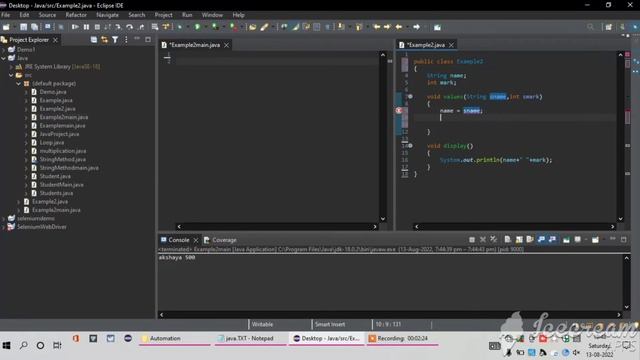Click the Example2main.java editor horizontal scrollbar
The width and height of the screenshot is (640, 360).
coord(277,227)
